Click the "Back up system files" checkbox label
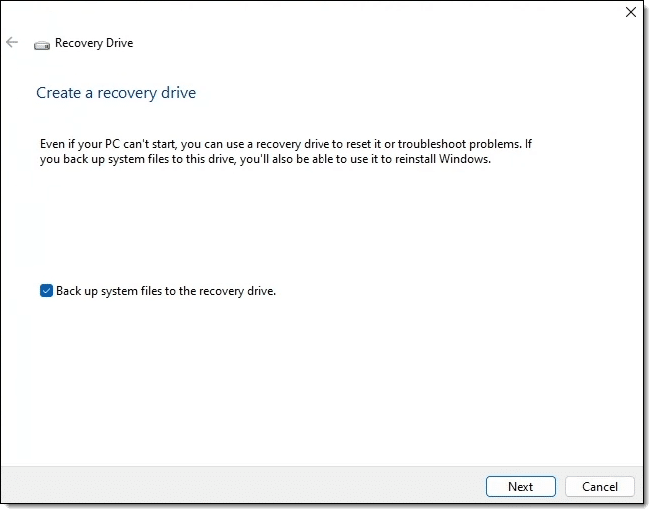 [x=166, y=291]
